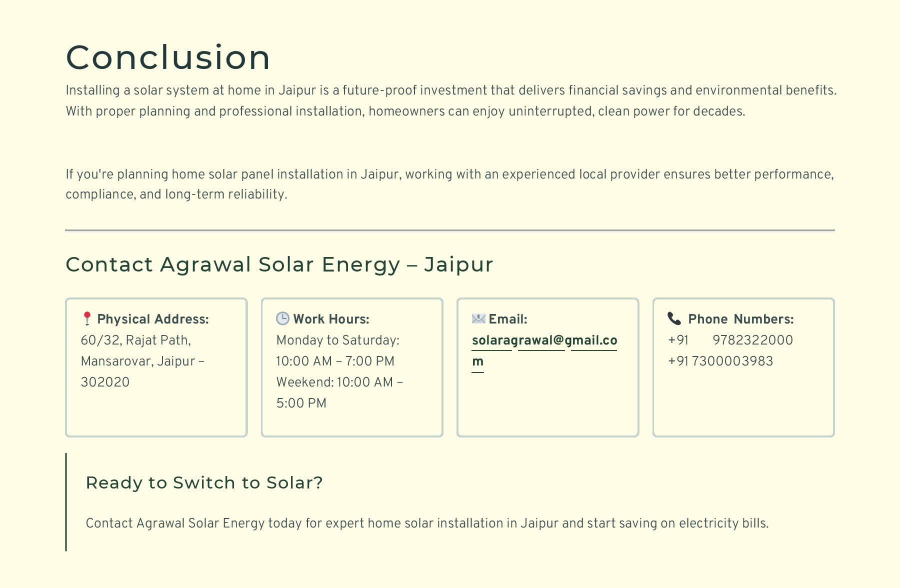Click the "Work Hours:" label
Screen dimensions: 900x588
coord(331,319)
